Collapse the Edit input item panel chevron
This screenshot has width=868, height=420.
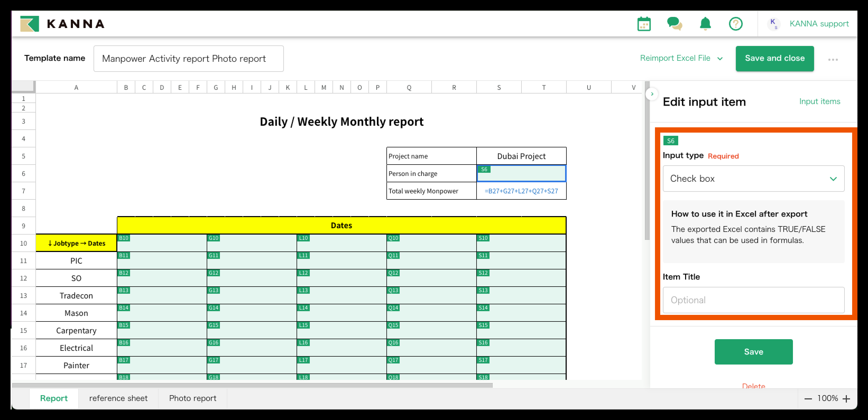coord(652,94)
